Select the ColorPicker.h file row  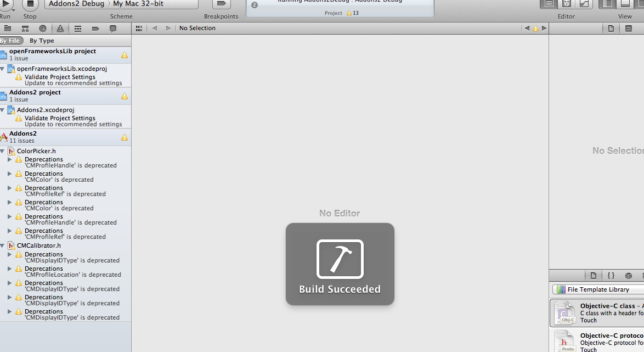pos(65,151)
